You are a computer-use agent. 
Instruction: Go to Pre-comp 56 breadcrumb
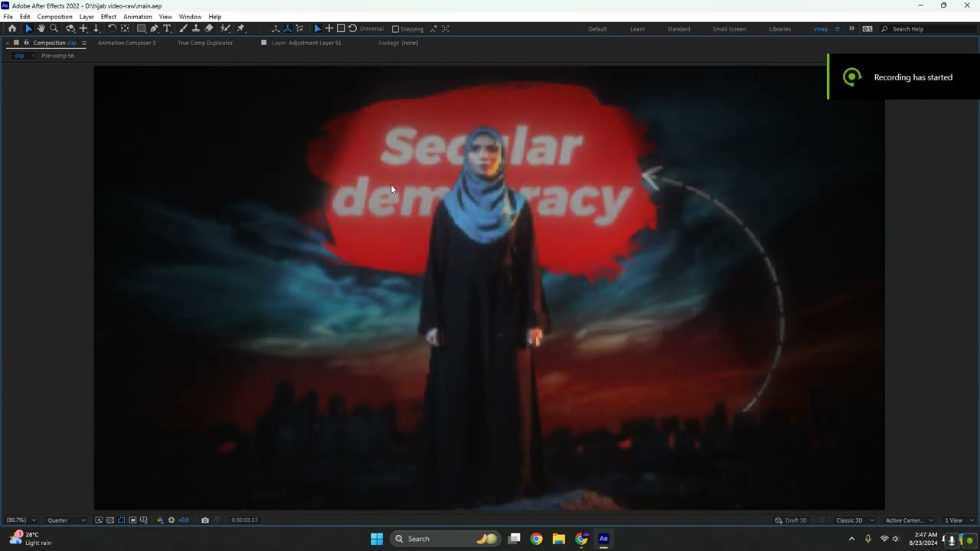click(58, 56)
